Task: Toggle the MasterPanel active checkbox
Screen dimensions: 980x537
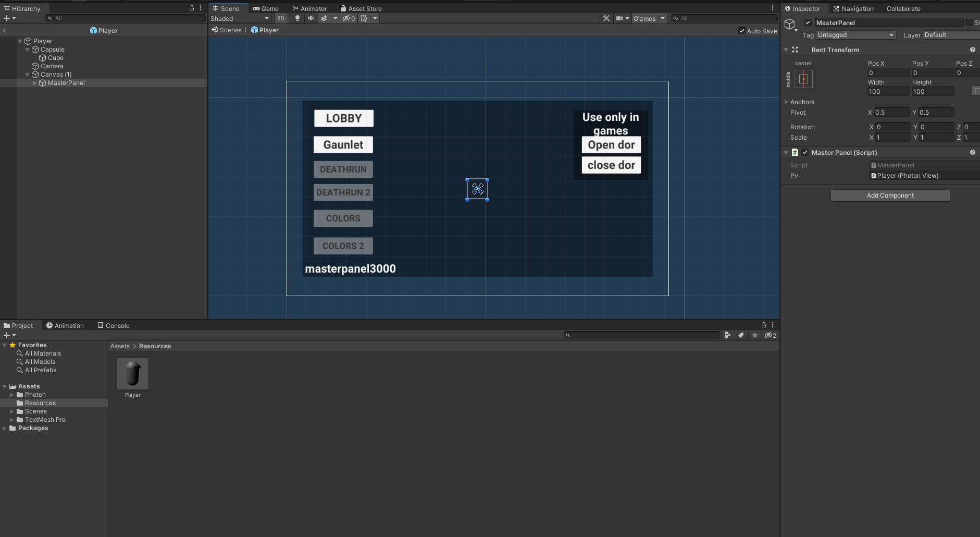Action: pos(808,22)
